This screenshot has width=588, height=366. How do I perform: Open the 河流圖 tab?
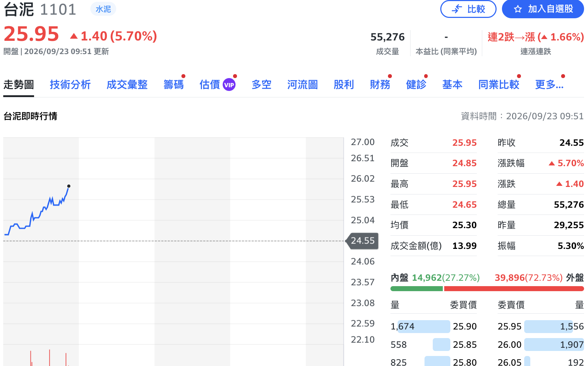(x=303, y=85)
